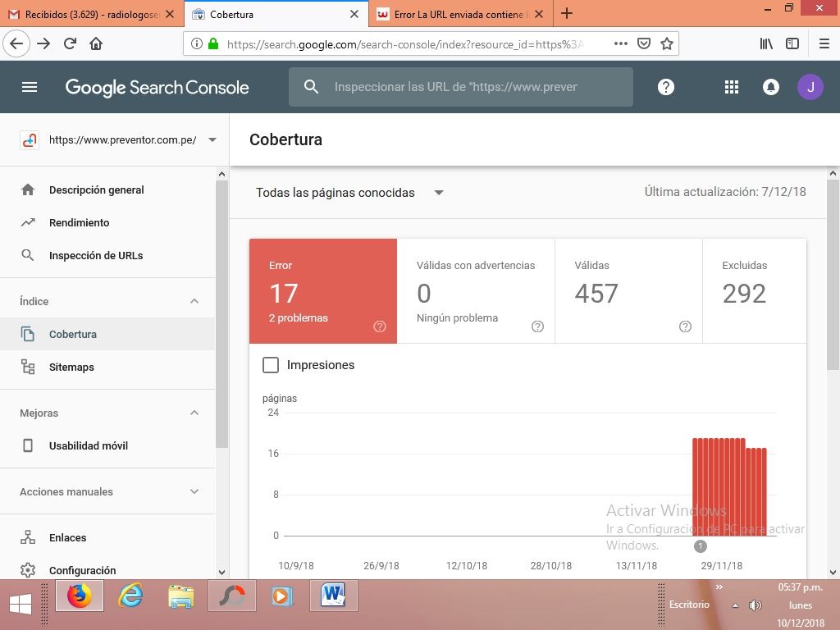Show hidden system tray icons
The image size is (840, 630).
736,605
